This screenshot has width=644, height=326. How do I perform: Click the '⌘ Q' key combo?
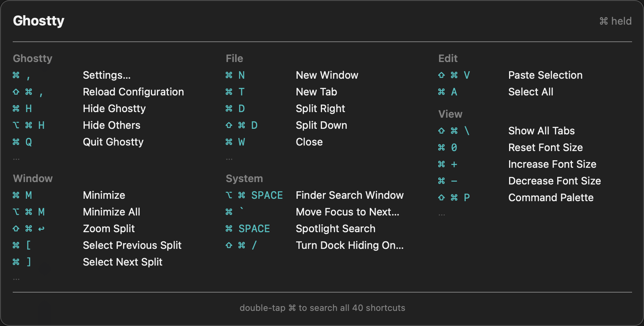tap(22, 142)
